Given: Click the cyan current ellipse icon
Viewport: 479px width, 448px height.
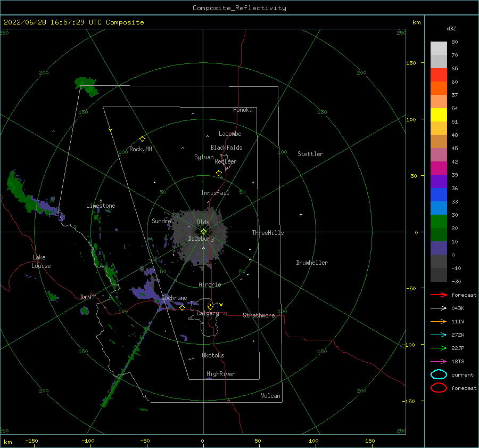Looking at the screenshot, I should [439, 374].
